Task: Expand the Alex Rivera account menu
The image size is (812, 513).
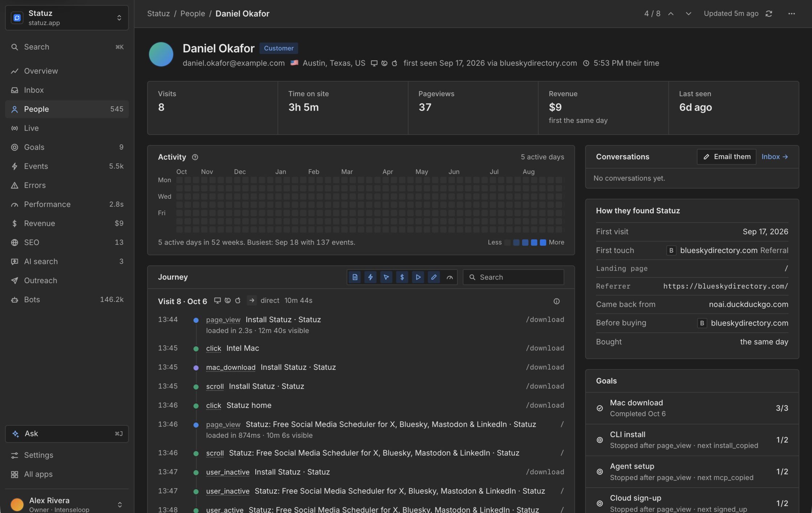Action: 67,504
